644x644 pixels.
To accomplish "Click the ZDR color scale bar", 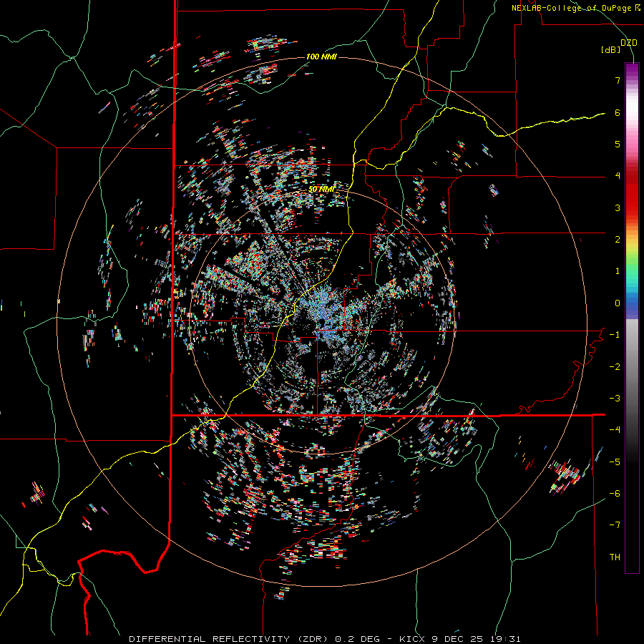I will coord(632,318).
